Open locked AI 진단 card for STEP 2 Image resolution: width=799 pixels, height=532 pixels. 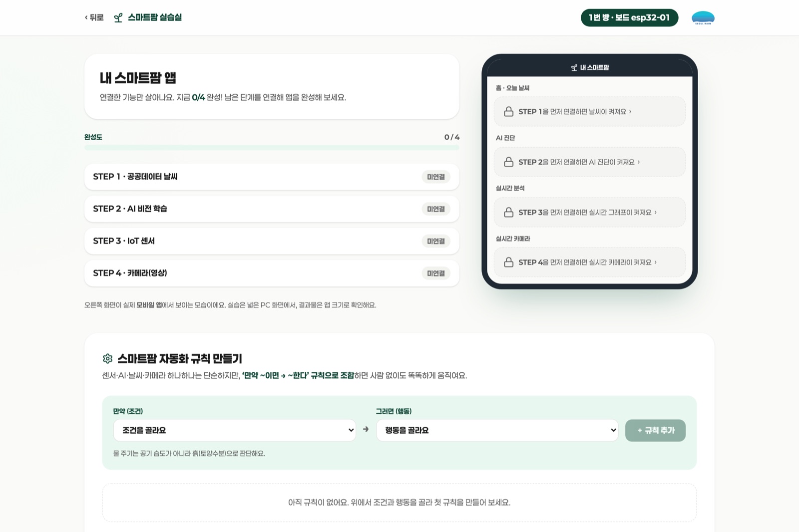coord(589,162)
